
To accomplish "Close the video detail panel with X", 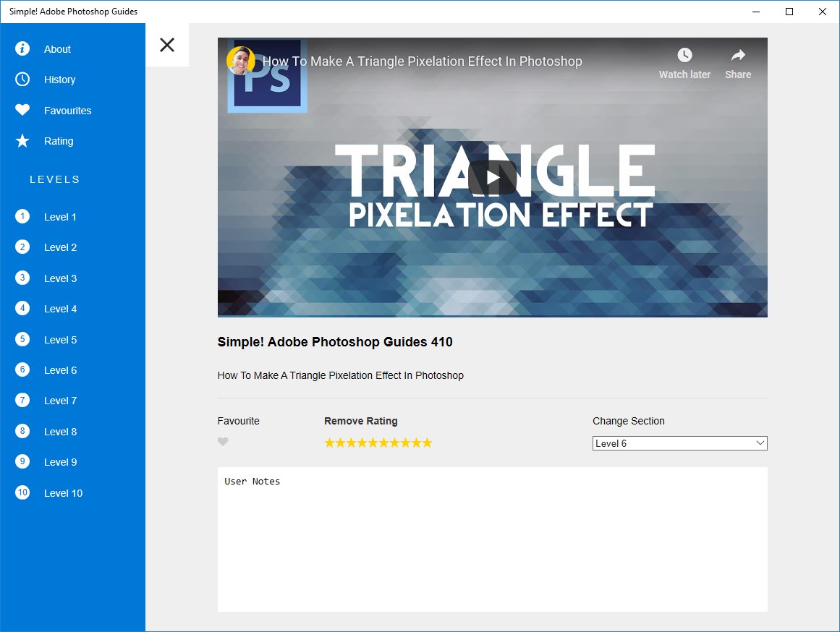I will [x=167, y=45].
